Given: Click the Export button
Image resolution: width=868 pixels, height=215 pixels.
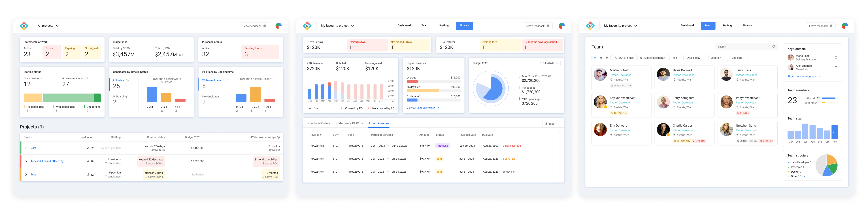Looking at the screenshot, I should [551, 123].
